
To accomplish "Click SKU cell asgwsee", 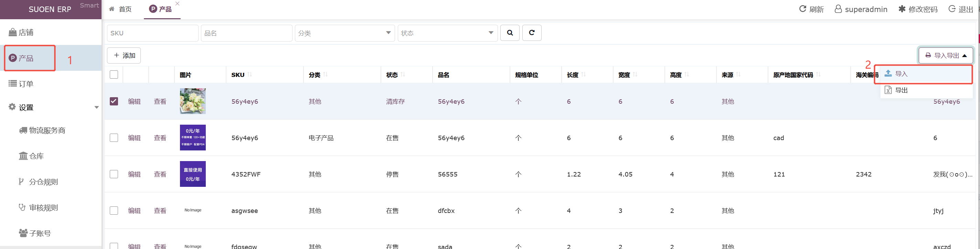I will pos(245,211).
